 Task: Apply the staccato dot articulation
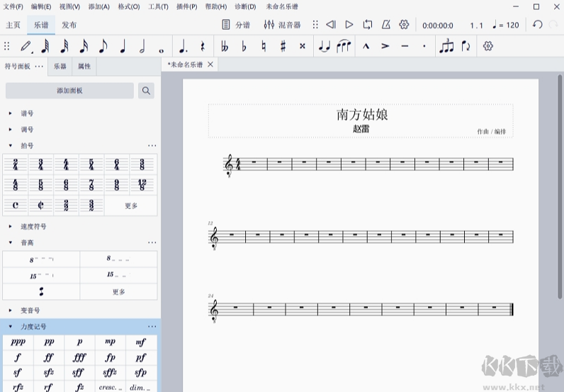(424, 46)
